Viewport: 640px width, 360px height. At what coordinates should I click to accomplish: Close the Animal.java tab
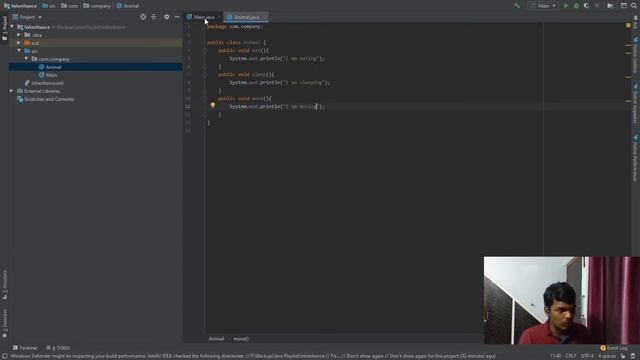click(264, 17)
